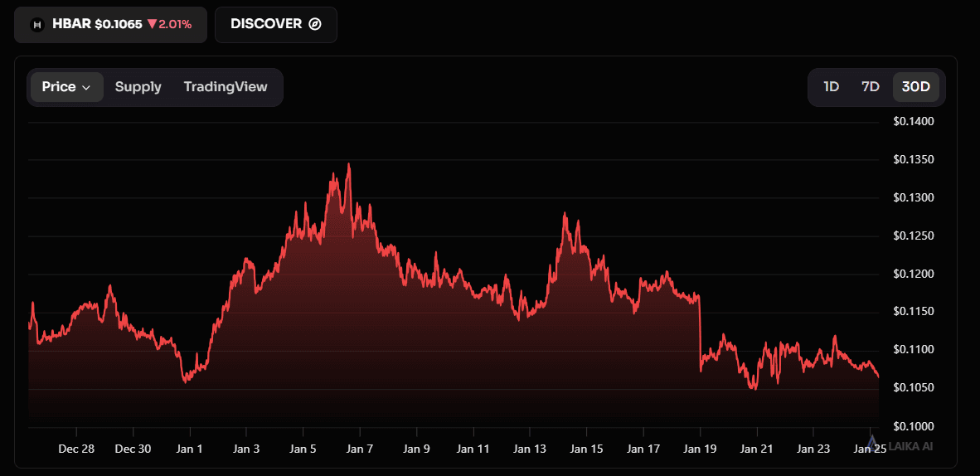Image resolution: width=980 pixels, height=476 pixels.
Task: Click the Jan 17 date label
Action: 643,449
